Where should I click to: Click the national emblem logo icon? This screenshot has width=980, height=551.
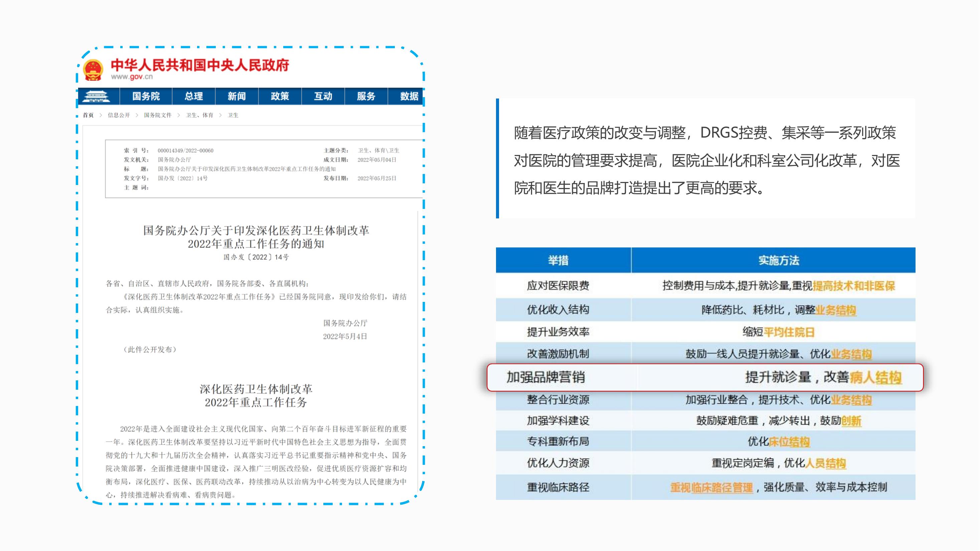point(93,70)
